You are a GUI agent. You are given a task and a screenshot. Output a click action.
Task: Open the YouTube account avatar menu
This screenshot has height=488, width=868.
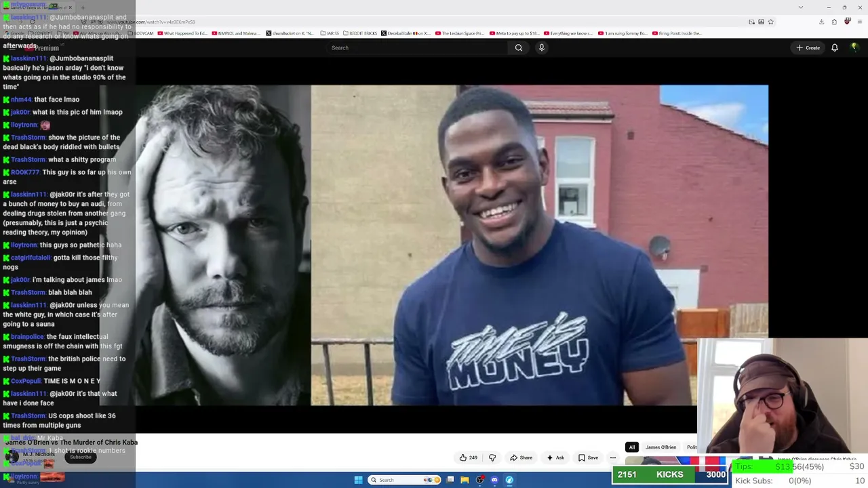tap(854, 47)
